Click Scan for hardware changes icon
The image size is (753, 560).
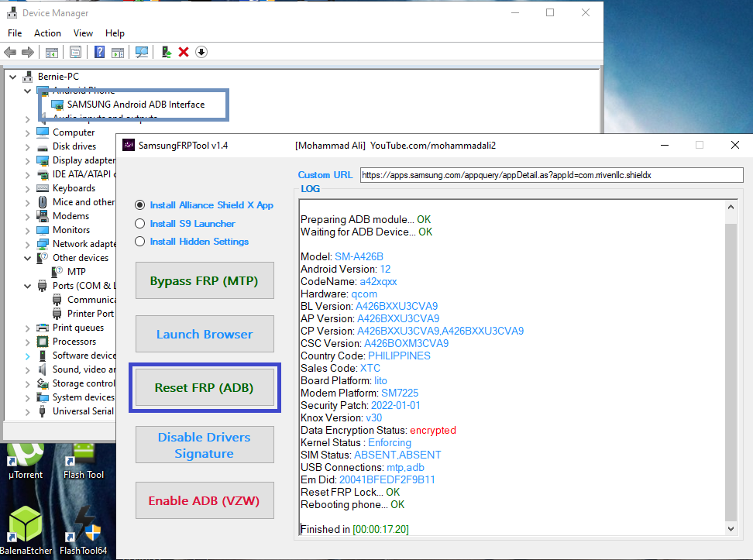pos(142,52)
